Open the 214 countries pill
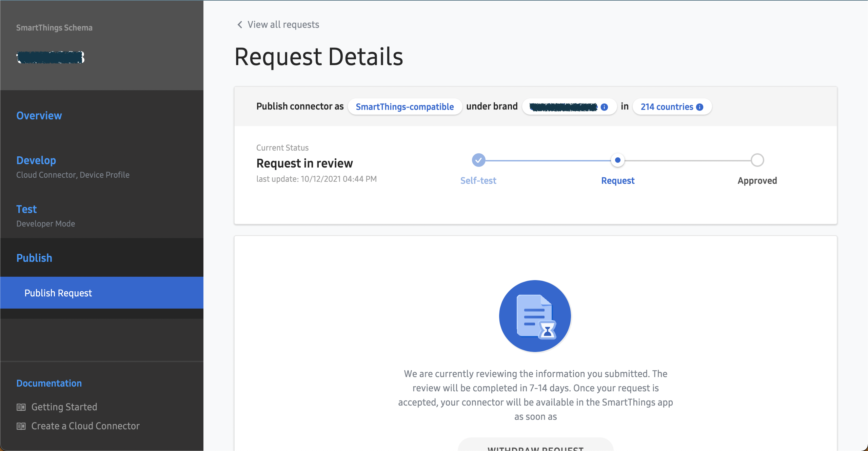The width and height of the screenshot is (868, 451). [x=672, y=107]
